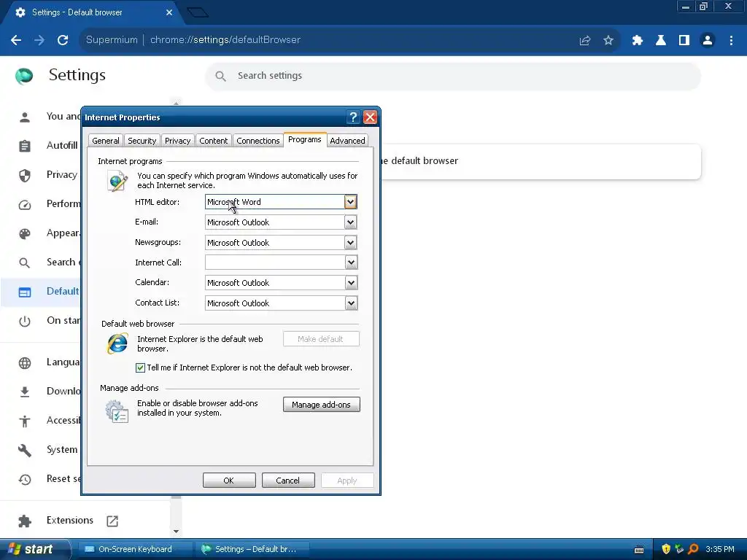Image resolution: width=747 pixels, height=560 pixels.
Task: Open Extensions external link icon
Action: pos(112,521)
